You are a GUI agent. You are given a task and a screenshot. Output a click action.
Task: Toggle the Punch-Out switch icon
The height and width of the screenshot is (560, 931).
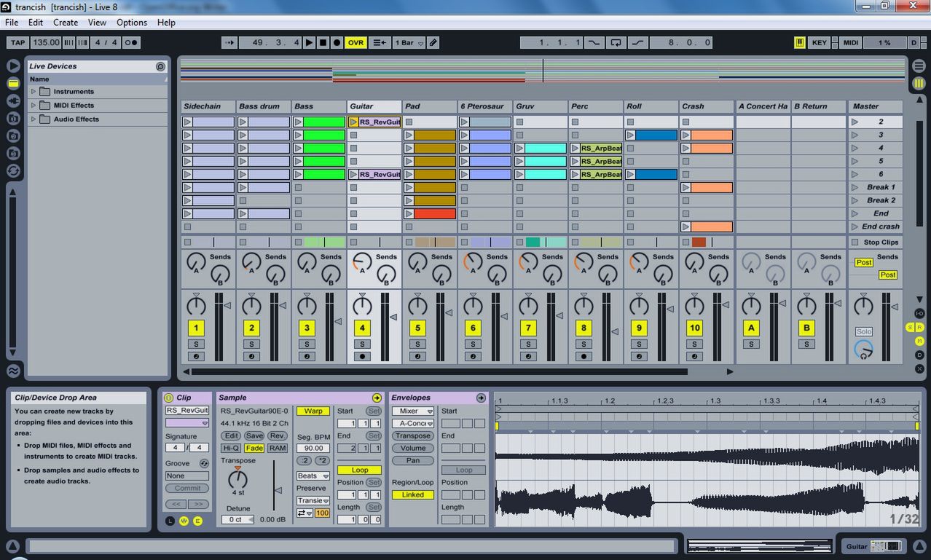[x=638, y=43]
